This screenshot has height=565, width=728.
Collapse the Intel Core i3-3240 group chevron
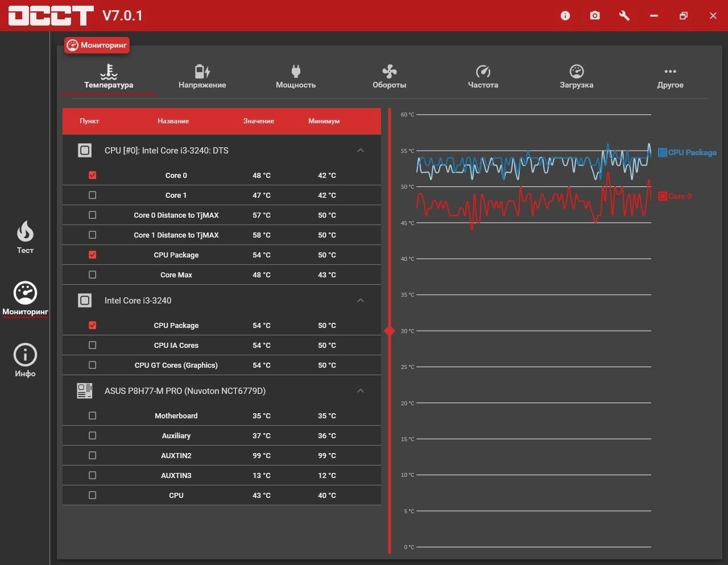tap(361, 301)
